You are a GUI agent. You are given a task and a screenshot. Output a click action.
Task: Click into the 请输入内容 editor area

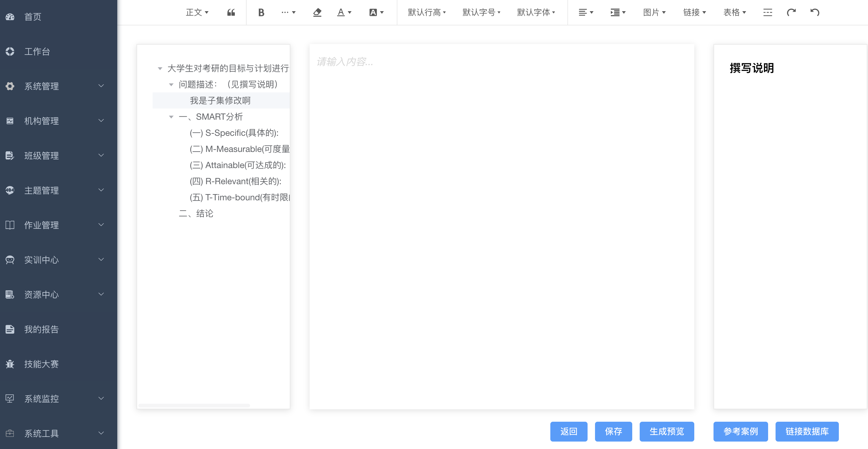[x=502, y=226]
